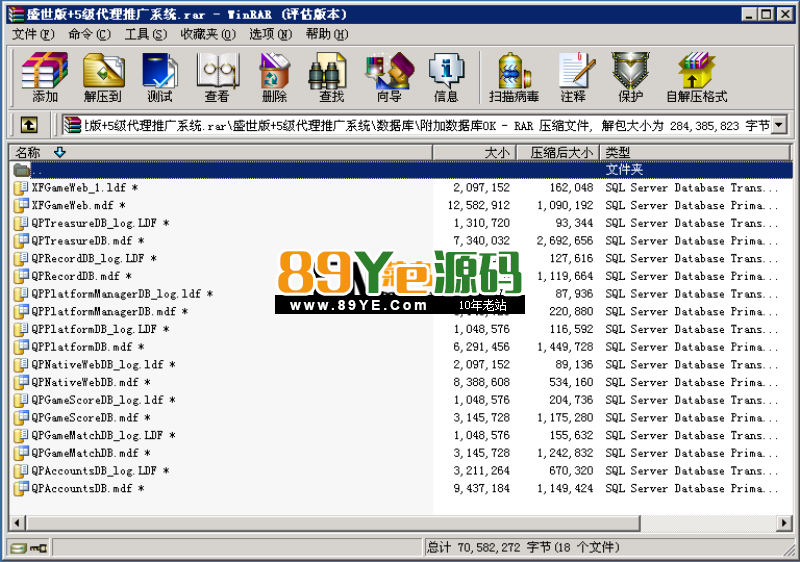
Task: Click packed size value 534,160
Action: (571, 382)
